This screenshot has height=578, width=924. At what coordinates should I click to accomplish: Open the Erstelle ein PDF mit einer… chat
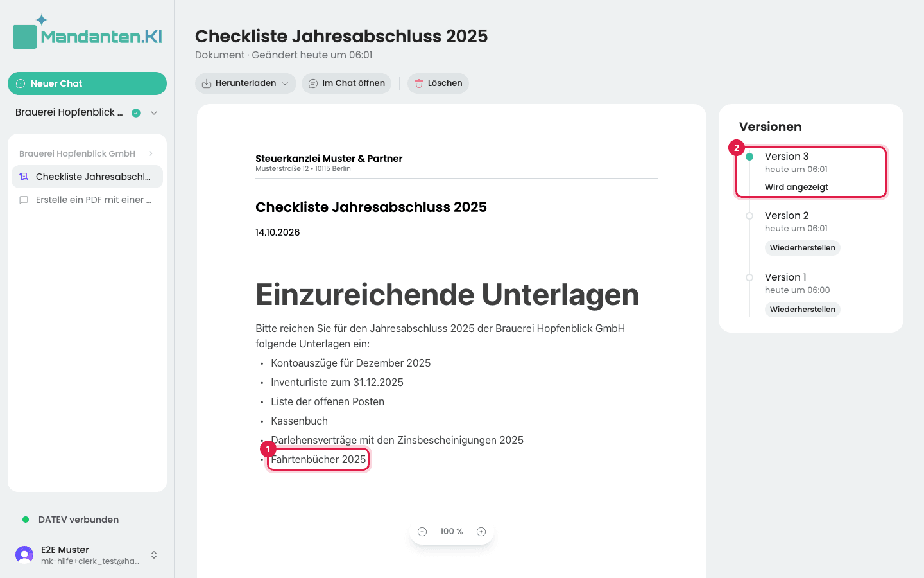click(87, 200)
